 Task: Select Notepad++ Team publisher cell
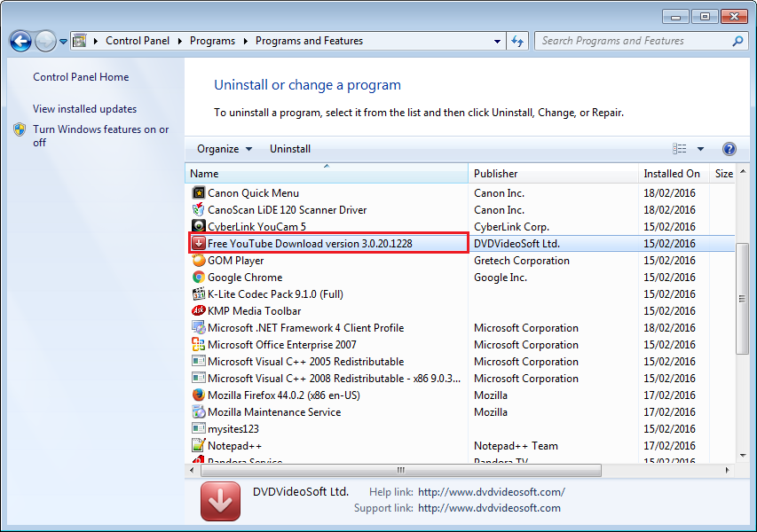pos(516,446)
